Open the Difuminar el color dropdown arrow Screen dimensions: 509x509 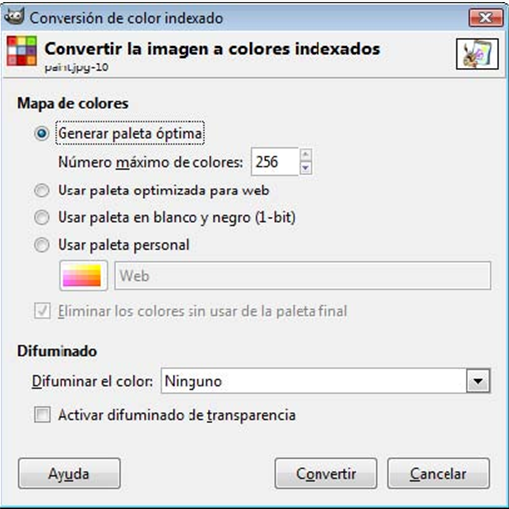pyautogui.click(x=478, y=381)
